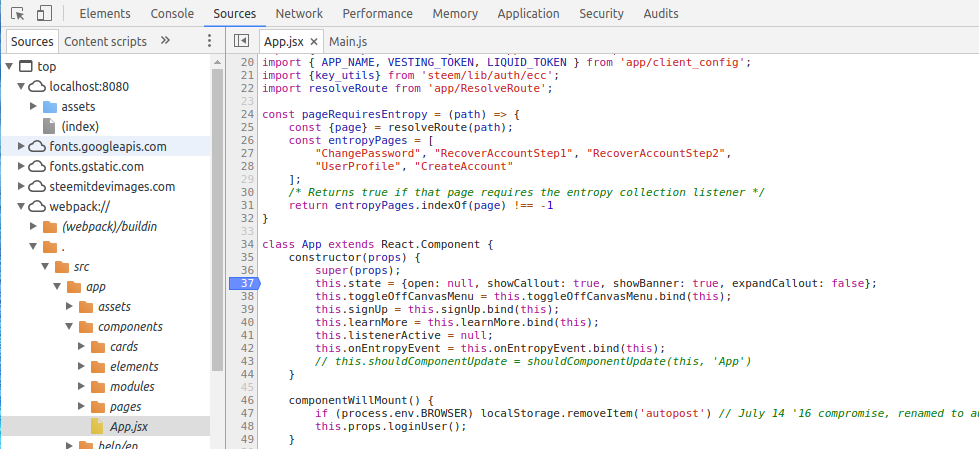The height and width of the screenshot is (449, 979).
Task: Click 'pageRequiresEntropy' on line 24
Action: point(365,114)
